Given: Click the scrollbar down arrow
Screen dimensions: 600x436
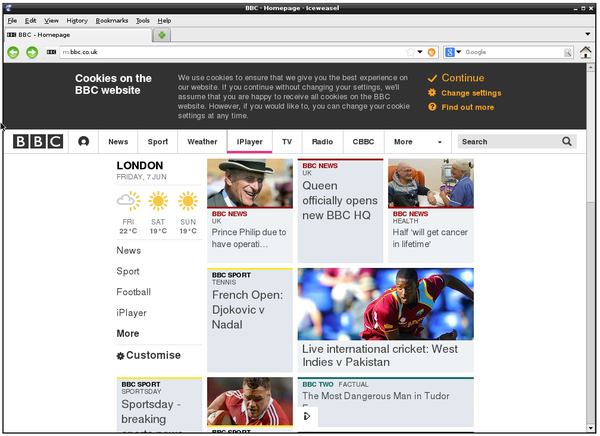Looking at the screenshot, I should click(x=590, y=428).
